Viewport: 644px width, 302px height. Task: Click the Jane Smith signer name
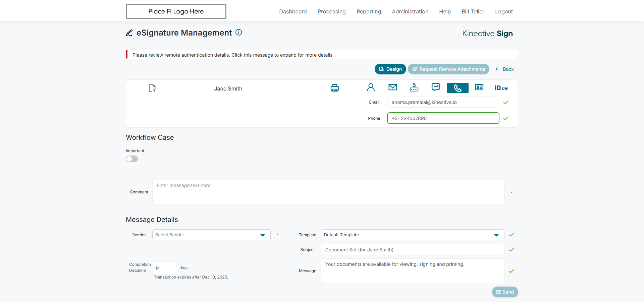pos(228,89)
